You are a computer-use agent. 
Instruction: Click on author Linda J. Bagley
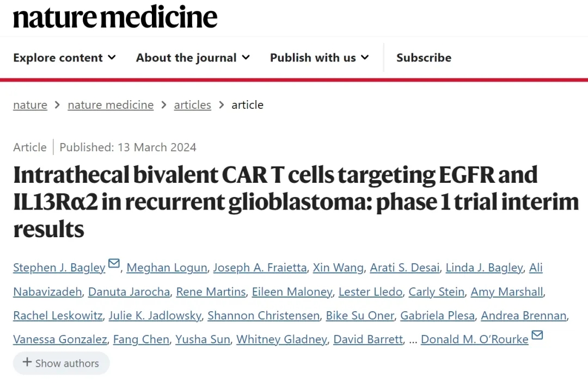click(484, 268)
